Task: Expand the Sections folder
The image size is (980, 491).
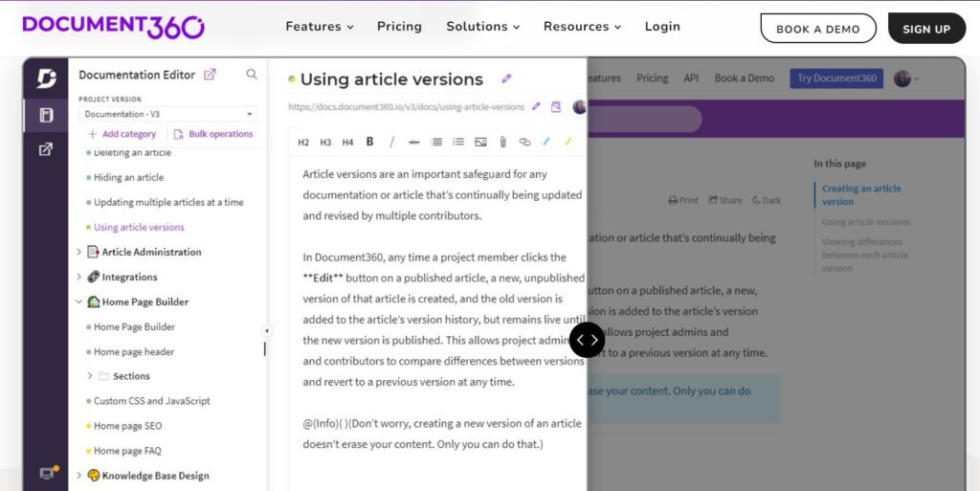Action: point(89,376)
